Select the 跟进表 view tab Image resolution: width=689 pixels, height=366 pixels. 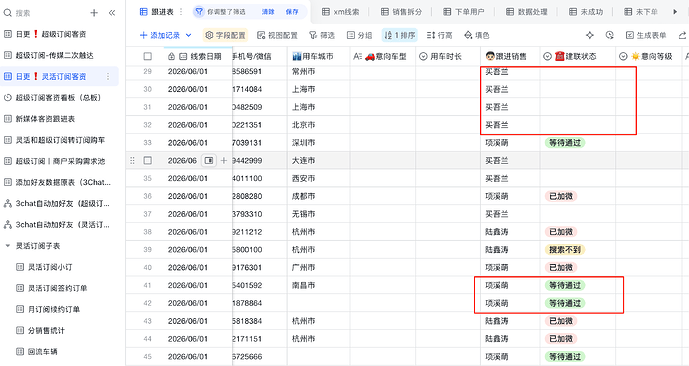click(x=157, y=12)
